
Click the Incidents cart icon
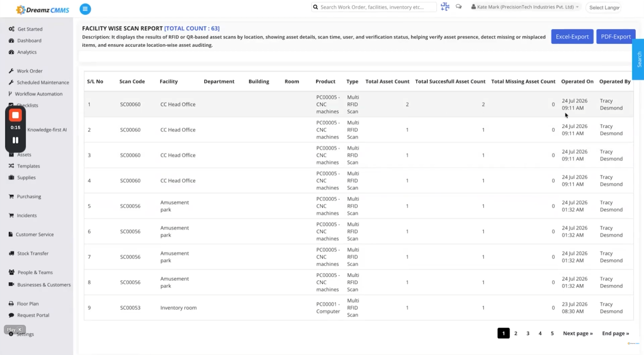[11, 215]
